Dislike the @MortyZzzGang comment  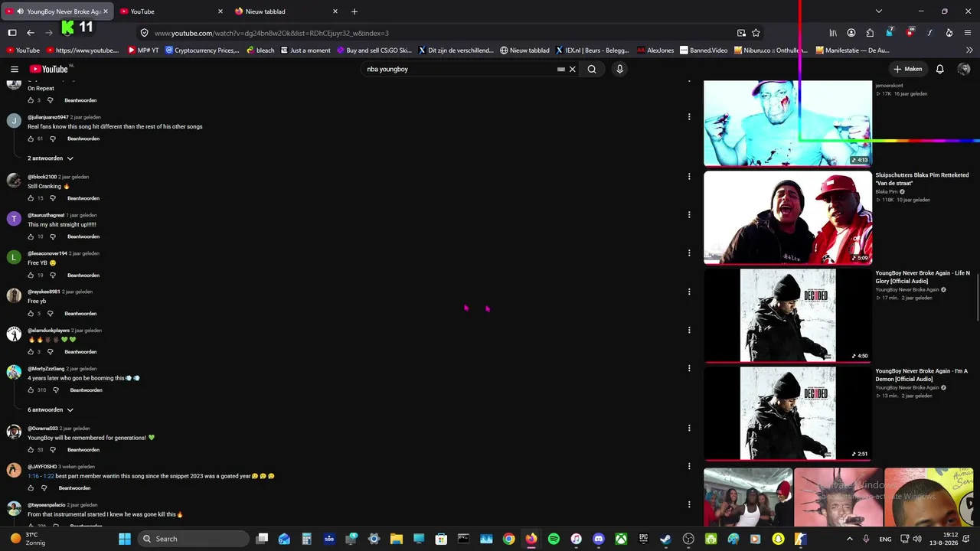[55, 390]
